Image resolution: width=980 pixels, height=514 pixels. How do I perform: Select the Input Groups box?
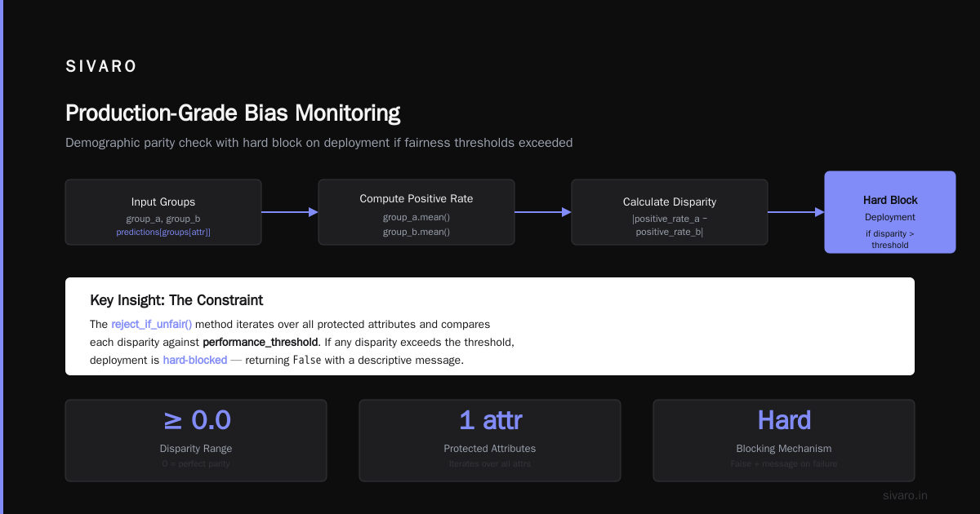(163, 212)
